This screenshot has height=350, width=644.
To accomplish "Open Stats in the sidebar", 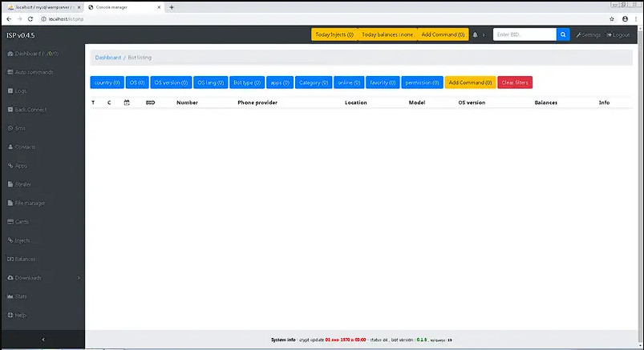I will (17, 296).
